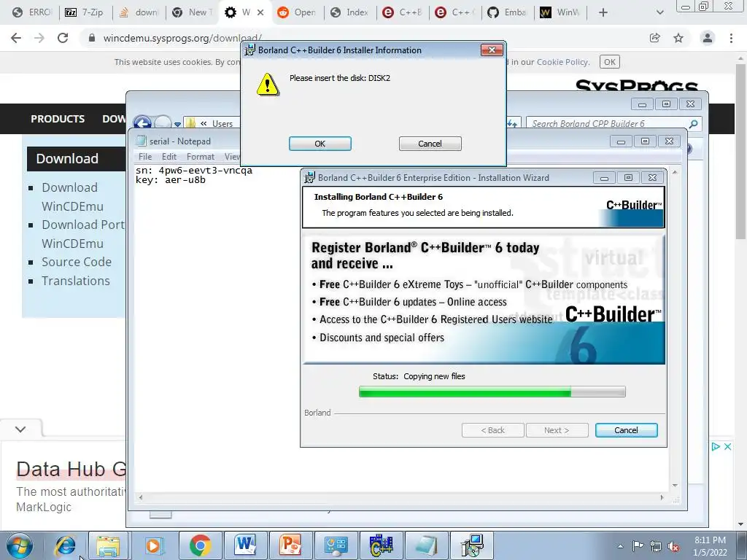Collapse the ad panel chevron
The image size is (747, 560).
[20, 429]
